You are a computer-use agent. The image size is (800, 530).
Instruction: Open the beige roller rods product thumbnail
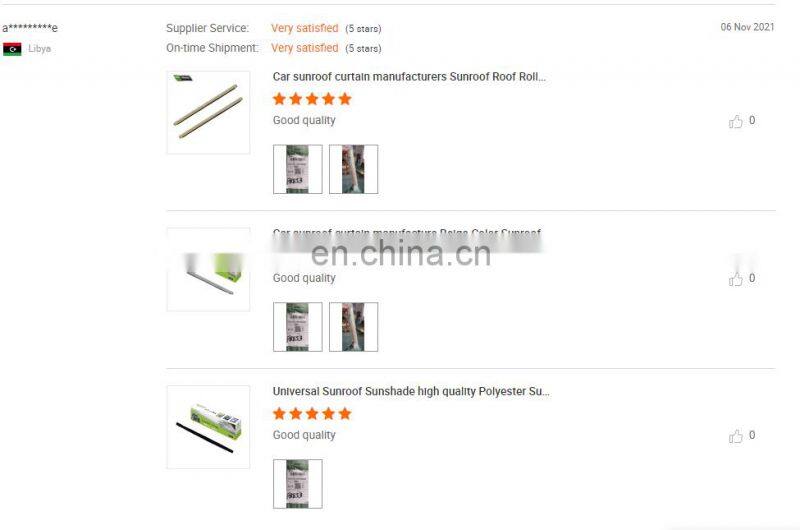[x=208, y=112]
